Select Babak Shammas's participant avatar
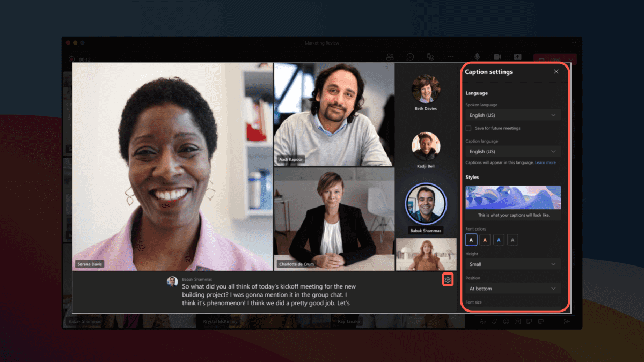This screenshot has width=644, height=362. point(426,204)
